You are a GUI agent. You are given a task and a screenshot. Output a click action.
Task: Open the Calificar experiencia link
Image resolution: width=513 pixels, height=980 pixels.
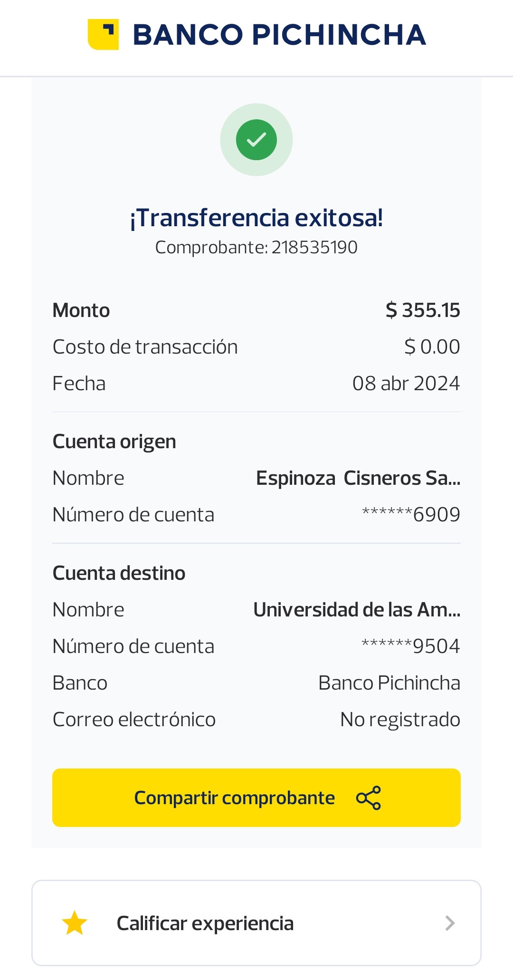(205, 923)
